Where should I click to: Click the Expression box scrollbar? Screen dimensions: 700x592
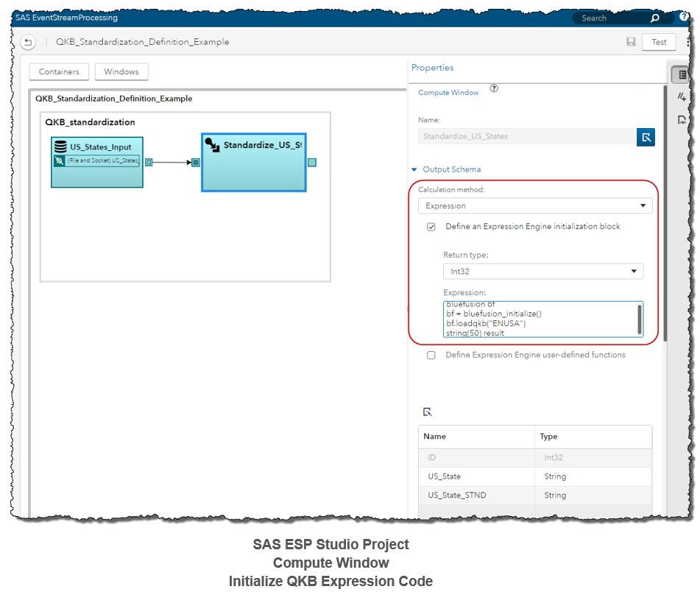click(638, 320)
